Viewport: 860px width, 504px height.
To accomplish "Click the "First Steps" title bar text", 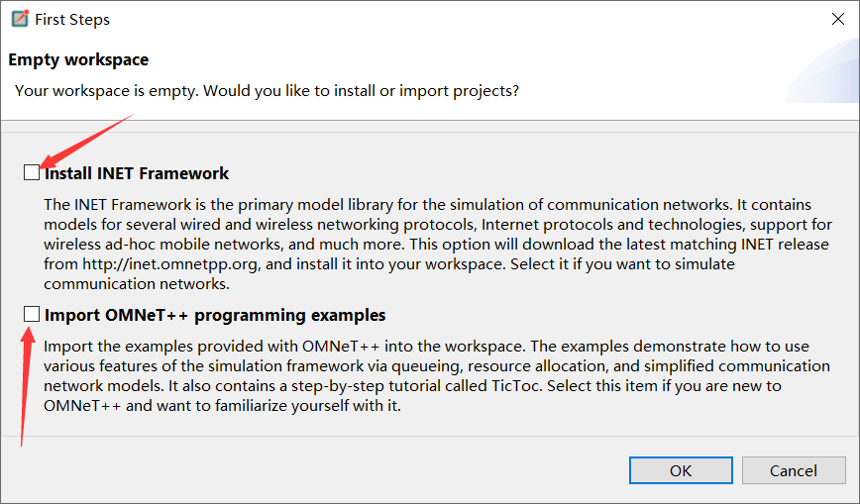I will click(x=72, y=20).
